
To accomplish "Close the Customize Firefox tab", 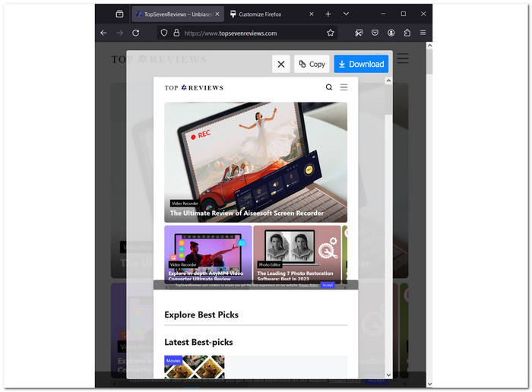I will [x=312, y=14].
